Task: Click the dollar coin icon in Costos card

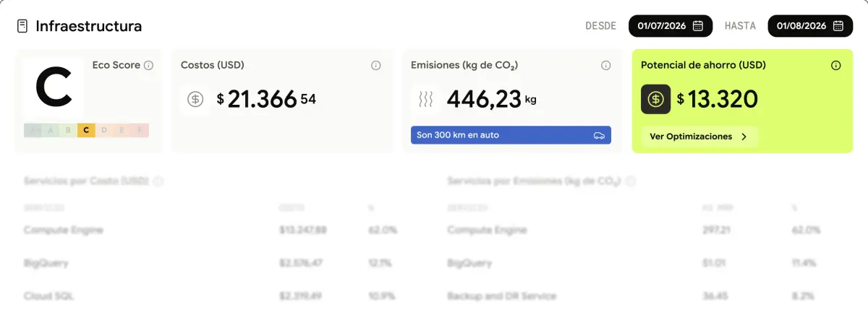Action: 195,99
